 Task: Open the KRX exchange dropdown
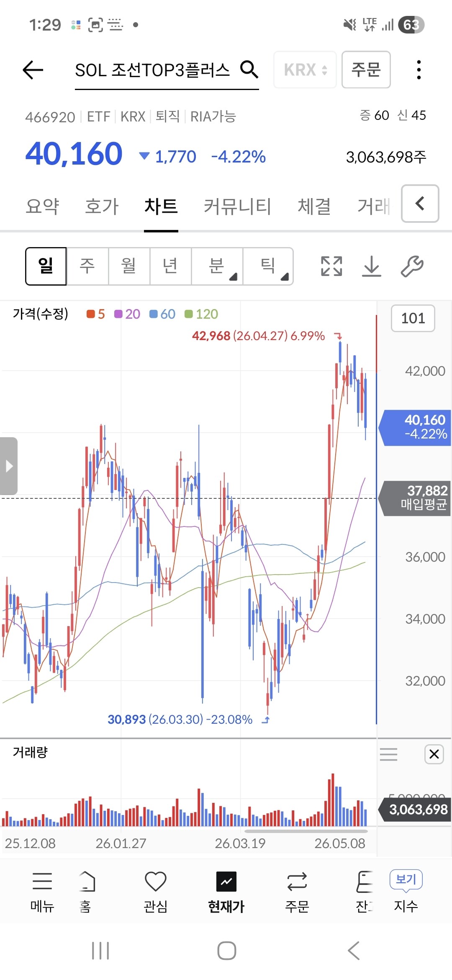305,70
